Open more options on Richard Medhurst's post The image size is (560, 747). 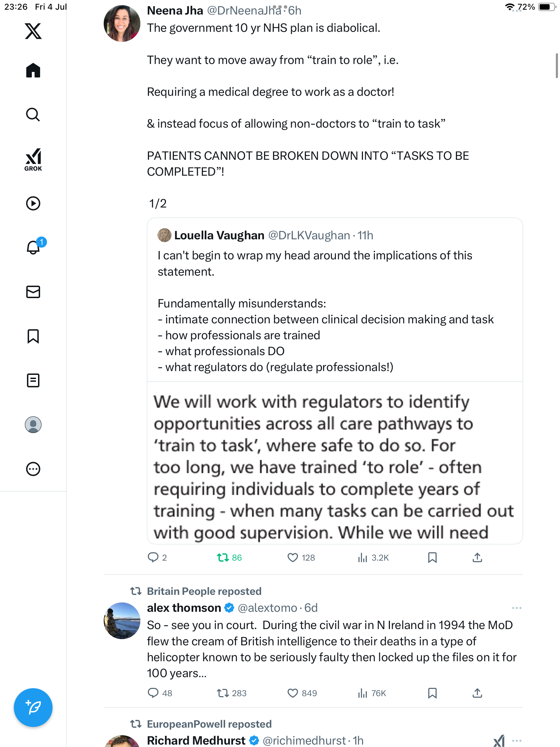pos(517,741)
